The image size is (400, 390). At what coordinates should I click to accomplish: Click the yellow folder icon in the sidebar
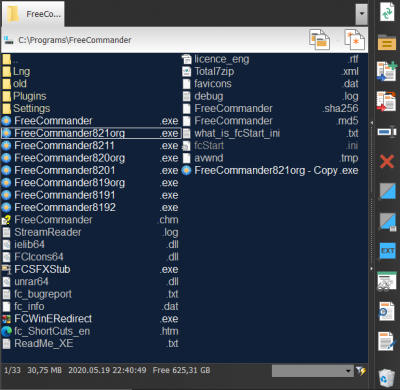pos(387,42)
